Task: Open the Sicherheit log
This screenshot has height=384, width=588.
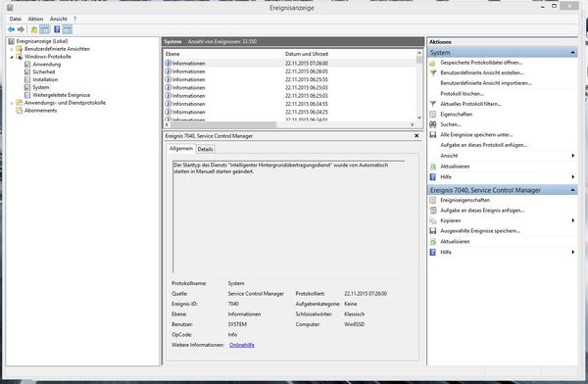Action: click(44, 72)
